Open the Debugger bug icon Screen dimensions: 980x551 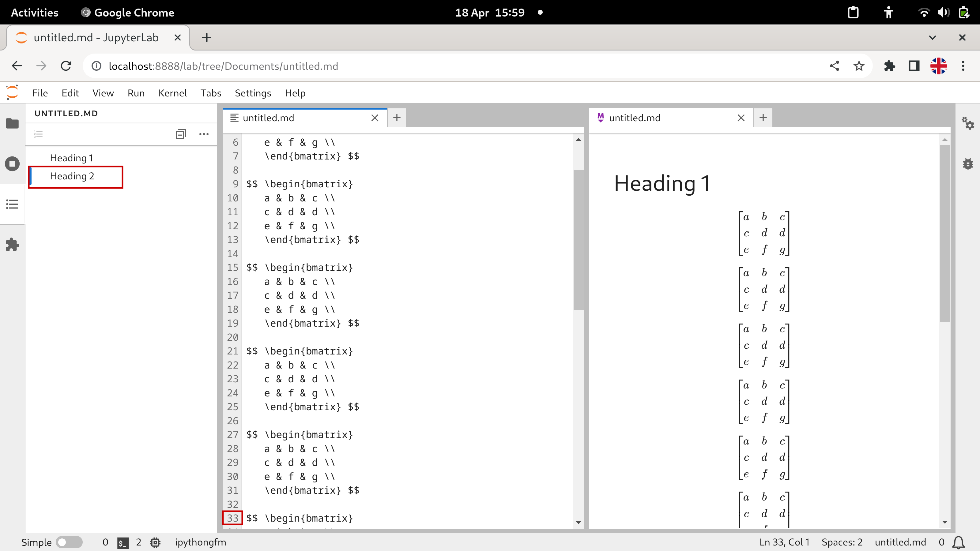967,164
